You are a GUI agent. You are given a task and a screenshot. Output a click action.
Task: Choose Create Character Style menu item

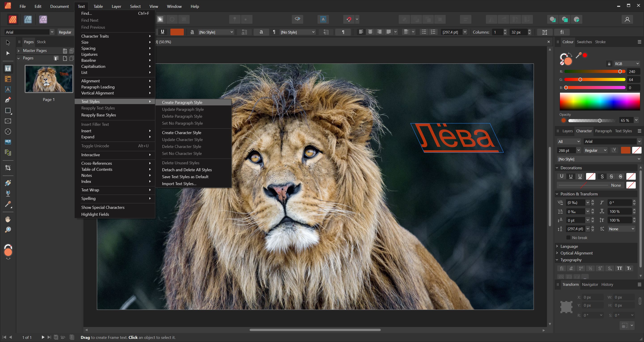(182, 133)
